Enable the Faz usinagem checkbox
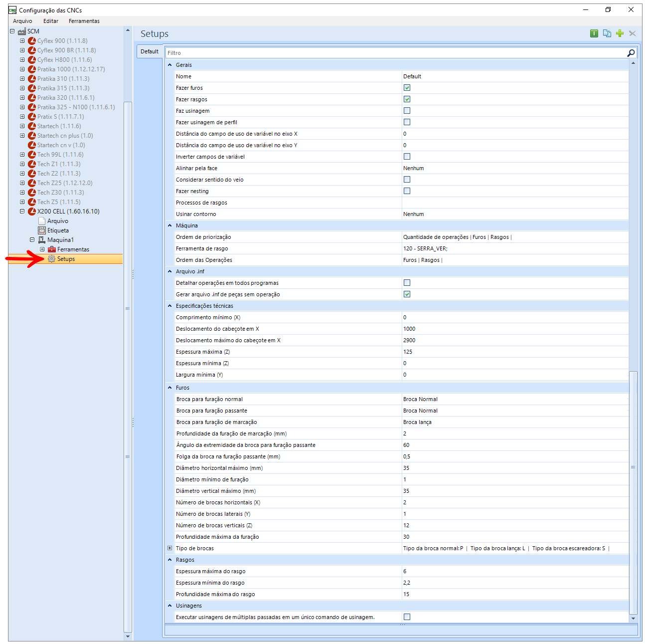645x644 pixels. click(x=407, y=111)
